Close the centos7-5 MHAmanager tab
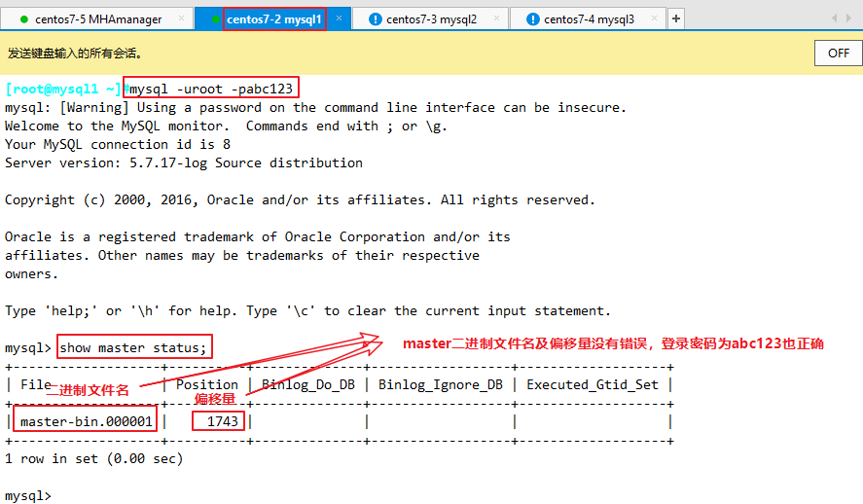The width and height of the screenshot is (863, 504). click(181, 18)
